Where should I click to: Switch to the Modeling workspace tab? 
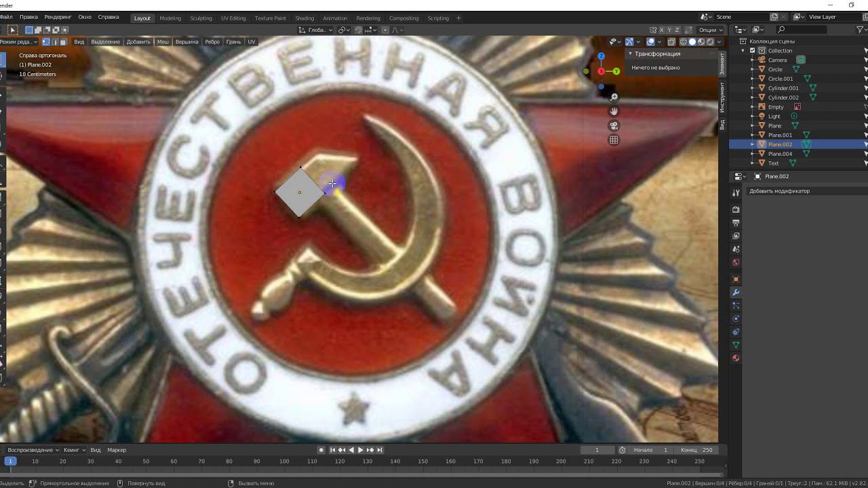170,18
